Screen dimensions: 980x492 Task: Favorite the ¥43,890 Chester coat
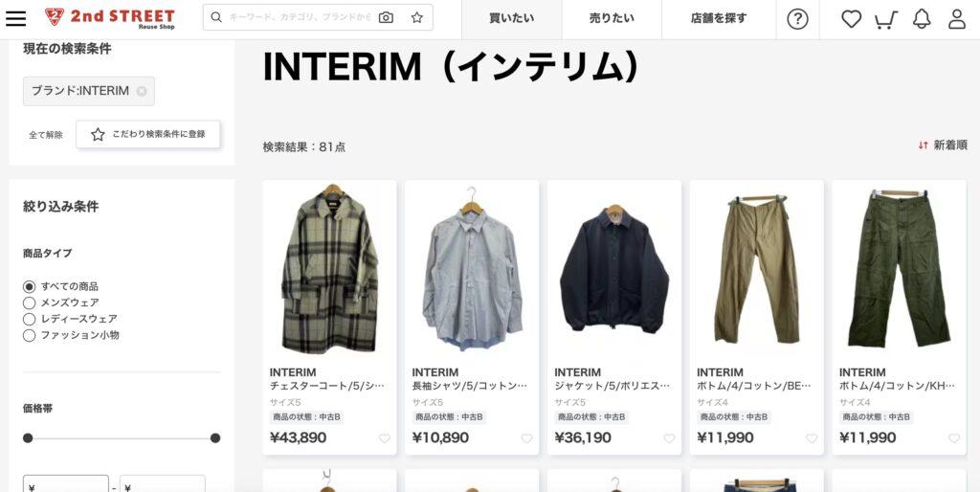point(385,438)
